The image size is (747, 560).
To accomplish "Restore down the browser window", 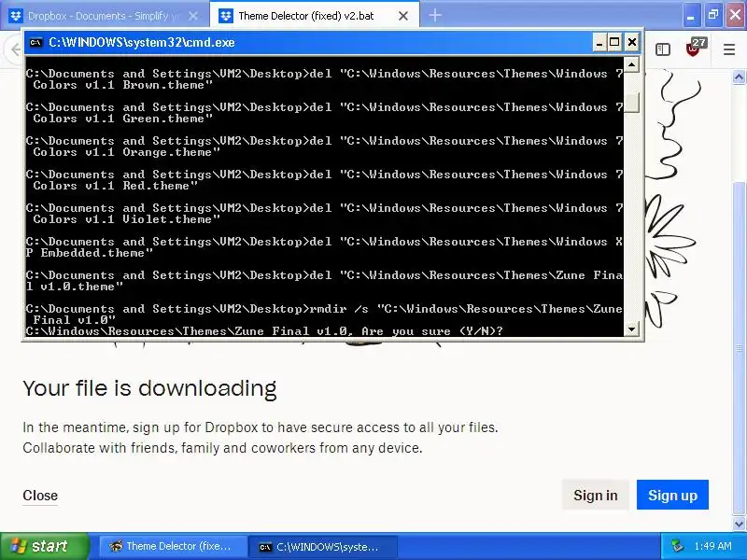I will tap(712, 15).
